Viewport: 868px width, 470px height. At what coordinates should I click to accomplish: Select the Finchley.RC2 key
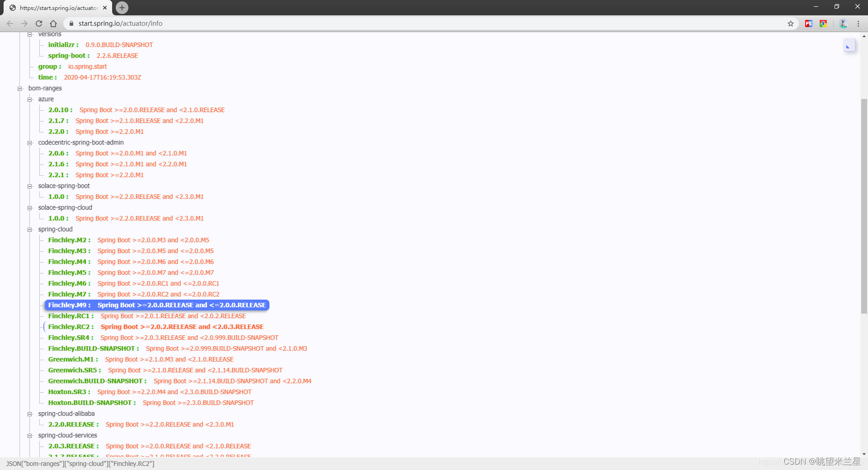(x=69, y=327)
